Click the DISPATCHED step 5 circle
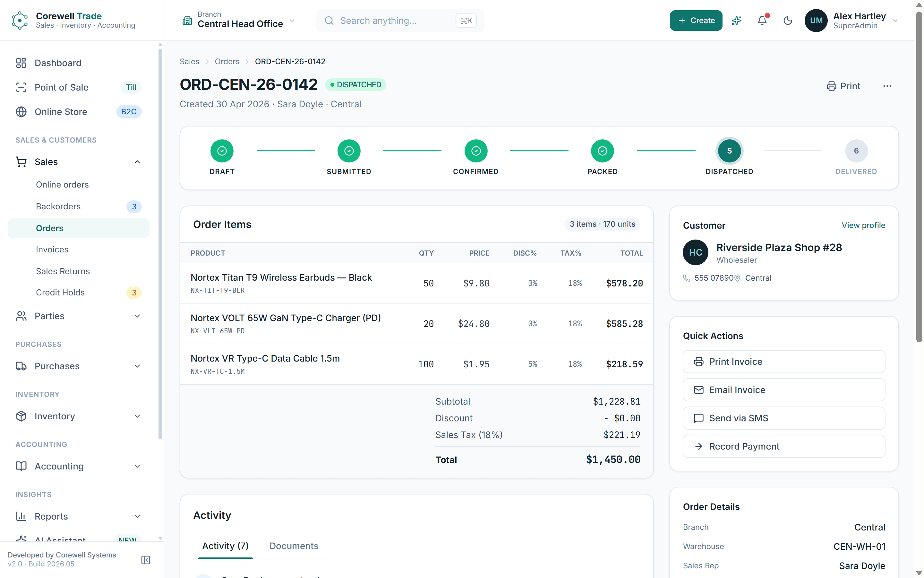 tap(729, 151)
